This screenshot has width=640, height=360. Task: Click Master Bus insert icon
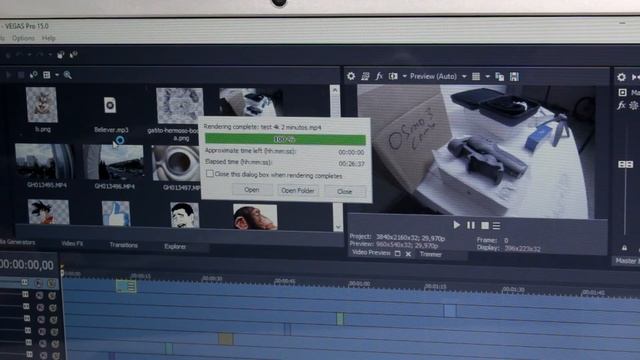(x=622, y=92)
